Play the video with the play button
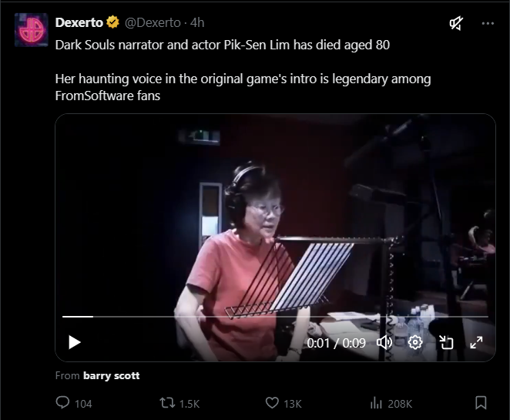This screenshot has height=420, width=510. pyautogui.click(x=75, y=342)
